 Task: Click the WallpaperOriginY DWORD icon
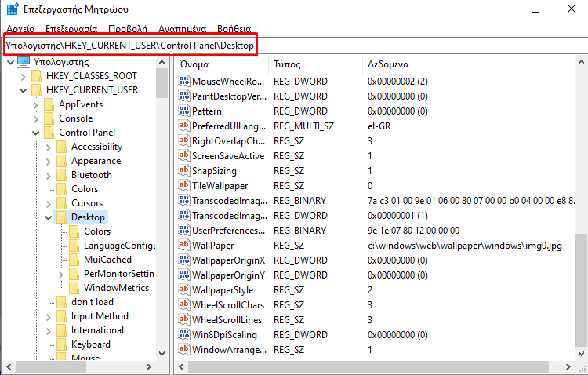pyautogui.click(x=183, y=275)
